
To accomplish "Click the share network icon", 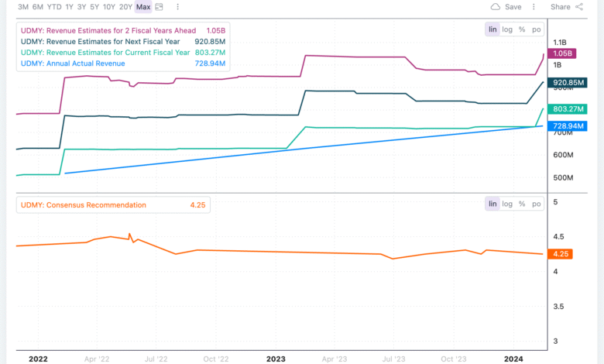I will point(579,7).
